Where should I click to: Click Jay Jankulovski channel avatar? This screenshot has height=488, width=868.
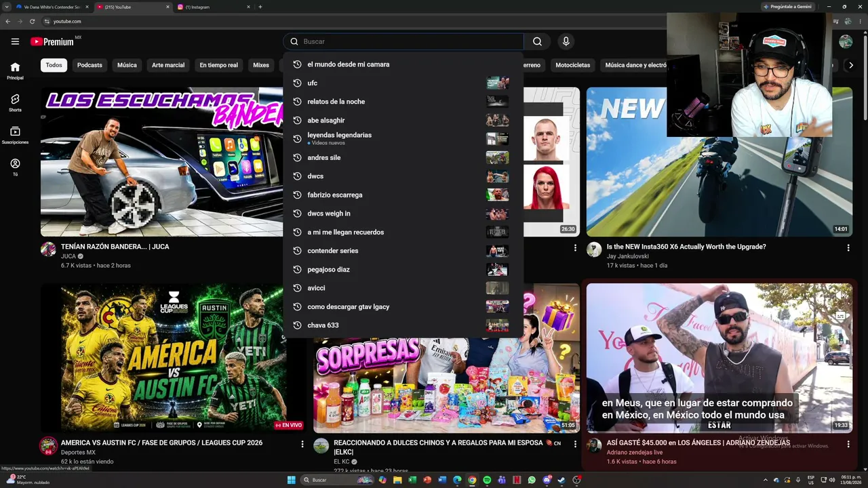coord(594,249)
